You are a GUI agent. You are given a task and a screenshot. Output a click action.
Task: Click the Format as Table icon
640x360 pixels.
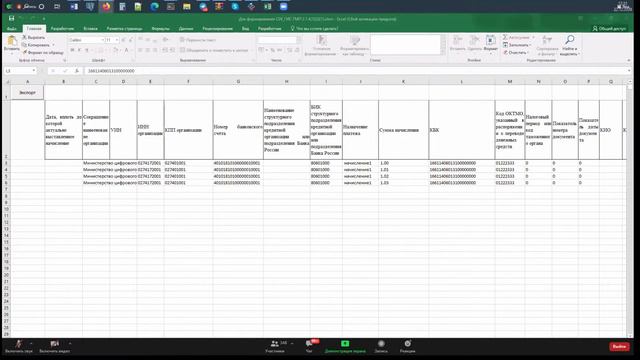click(x=355, y=40)
